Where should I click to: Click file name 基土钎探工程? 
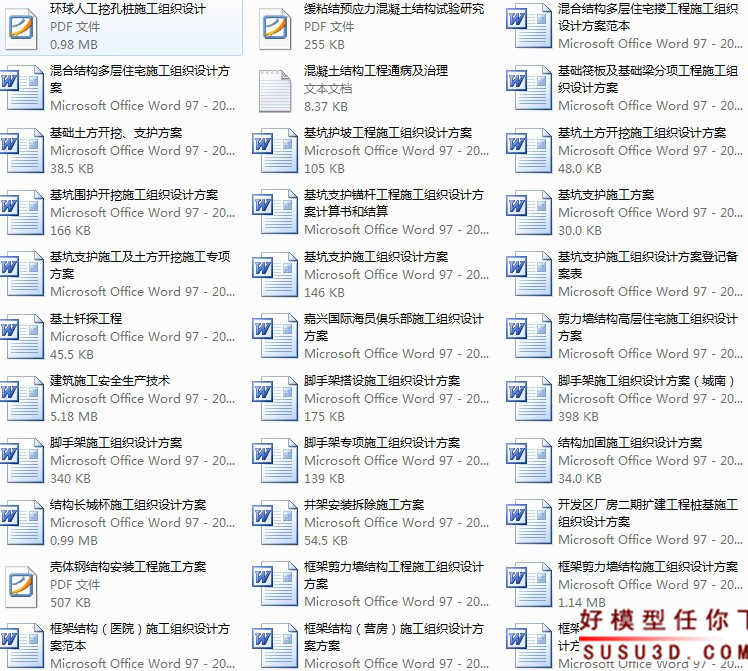click(x=86, y=319)
